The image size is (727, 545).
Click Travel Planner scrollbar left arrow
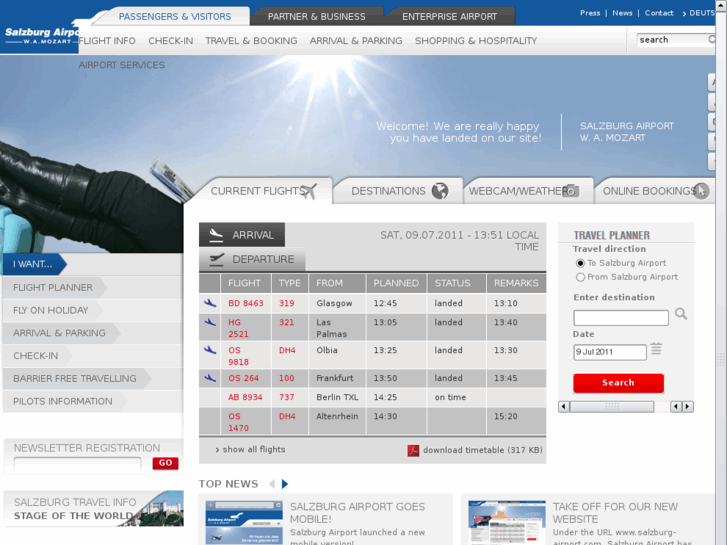pos(564,407)
